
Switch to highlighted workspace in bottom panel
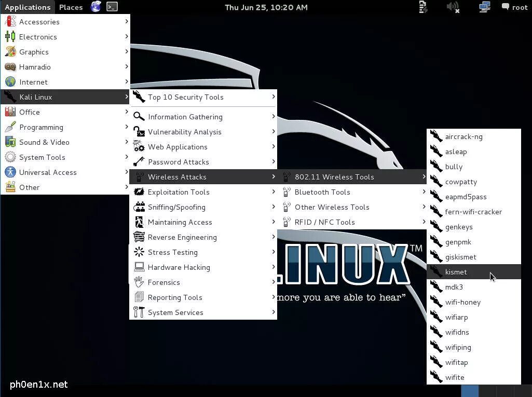click(x=470, y=391)
